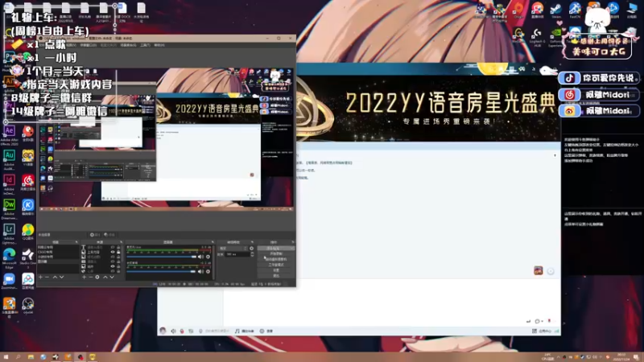The height and width of the screenshot is (362, 644).
Task: Open Steam desktop icon
Action: pyautogui.click(x=556, y=9)
